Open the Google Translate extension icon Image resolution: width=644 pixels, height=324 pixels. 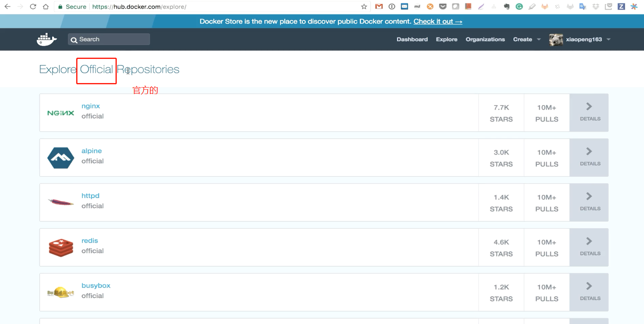(583, 7)
